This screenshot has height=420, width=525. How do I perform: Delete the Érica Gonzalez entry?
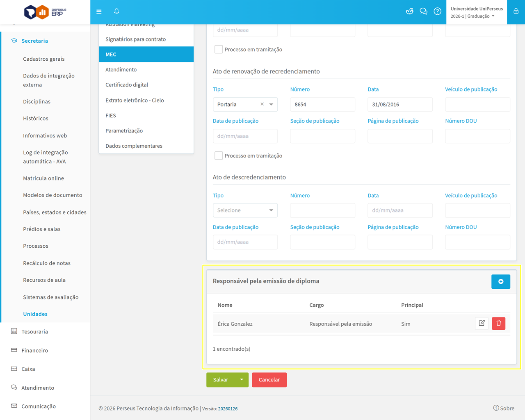click(498, 324)
